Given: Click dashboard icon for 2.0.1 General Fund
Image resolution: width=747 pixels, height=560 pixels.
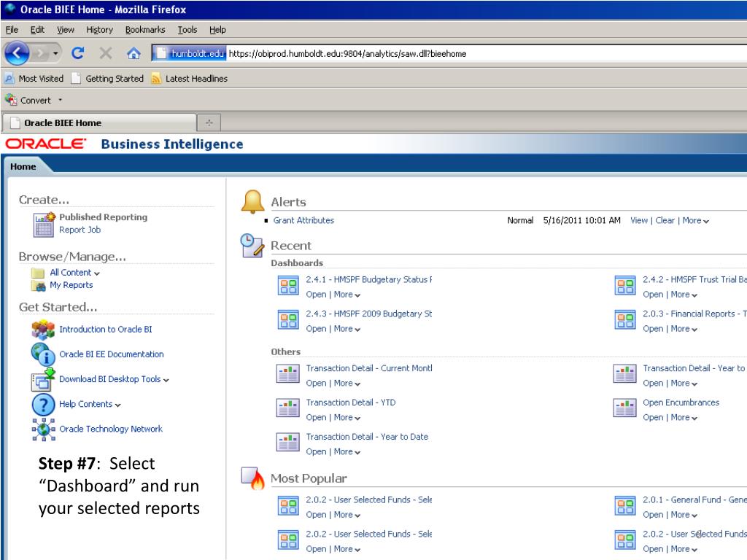Looking at the screenshot, I should 625,506.
